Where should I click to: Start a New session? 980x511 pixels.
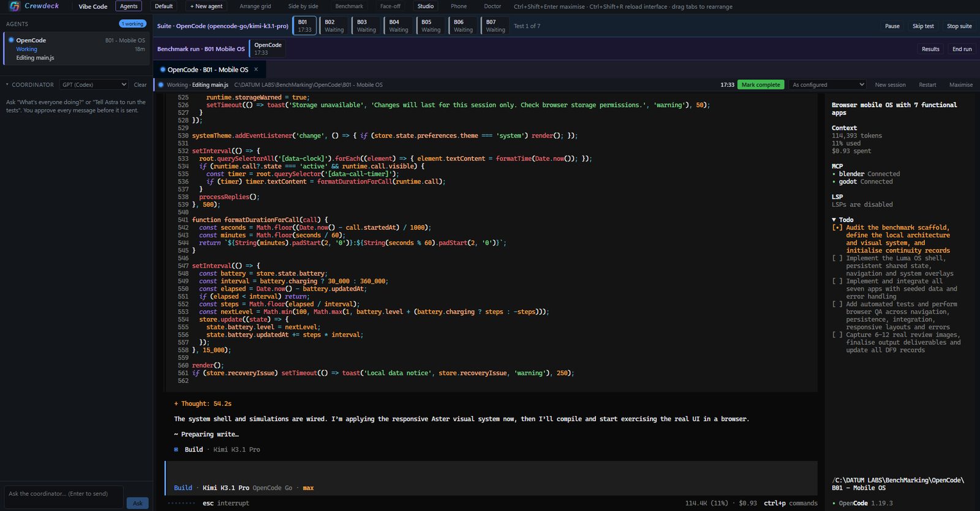890,84
